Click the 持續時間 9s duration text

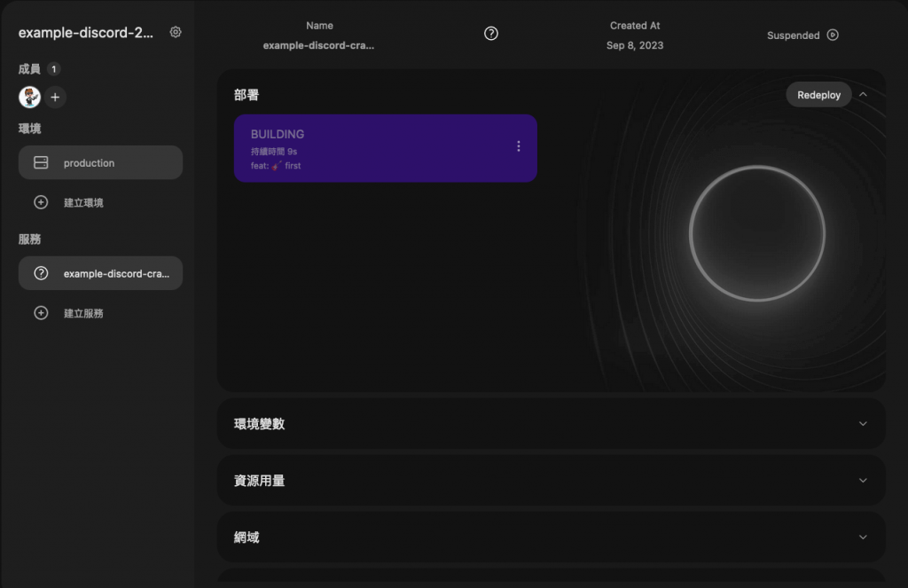(x=274, y=151)
